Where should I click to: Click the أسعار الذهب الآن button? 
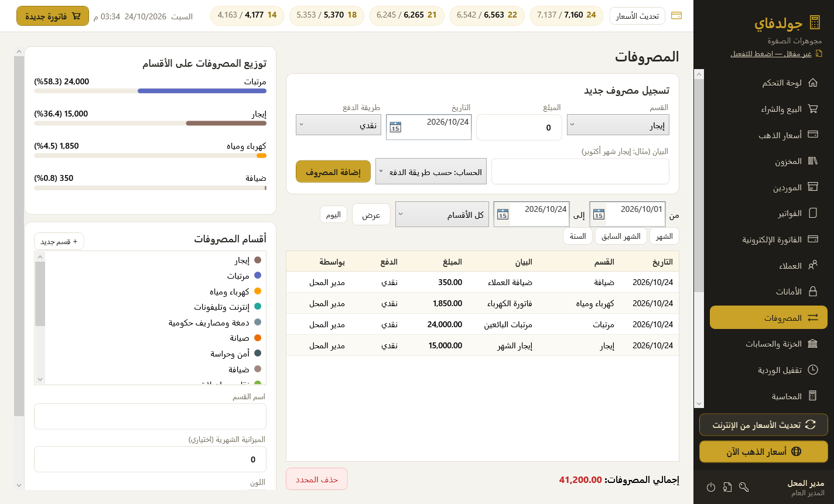764,451
